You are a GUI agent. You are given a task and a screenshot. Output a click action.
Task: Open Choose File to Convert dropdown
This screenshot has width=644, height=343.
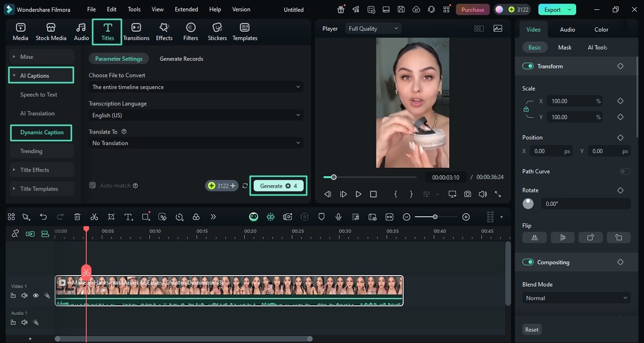point(196,87)
